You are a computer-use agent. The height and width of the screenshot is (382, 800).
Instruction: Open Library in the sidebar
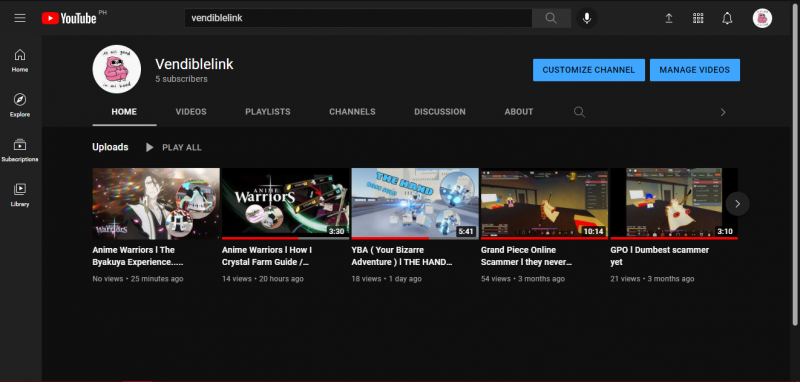tap(20, 195)
